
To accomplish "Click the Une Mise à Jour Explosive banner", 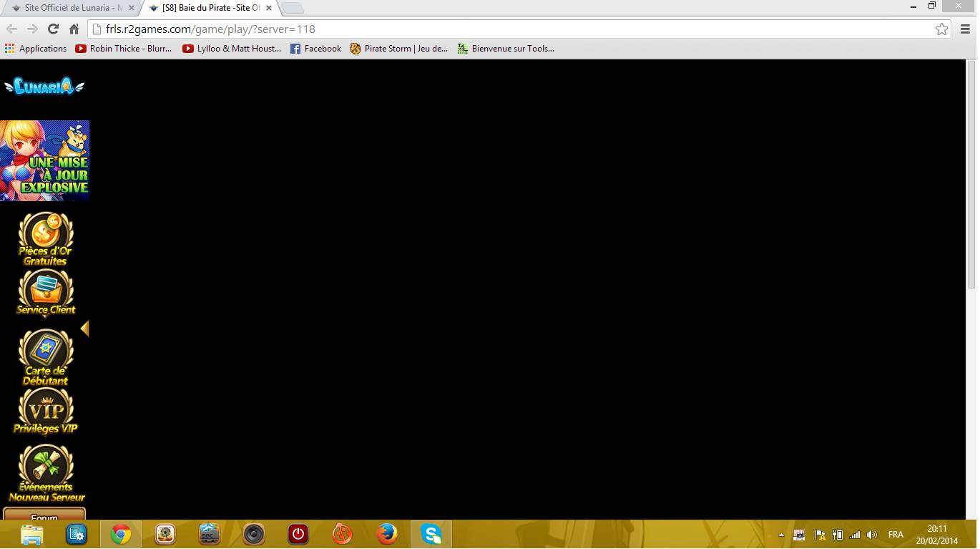I will point(44,160).
